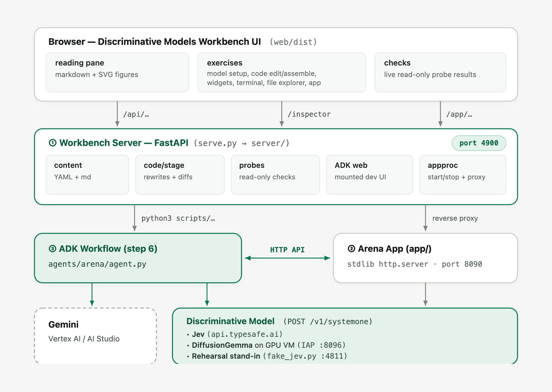Click the circled 3 icon beside ADK Workflow
552x392 pixels.
(52, 249)
